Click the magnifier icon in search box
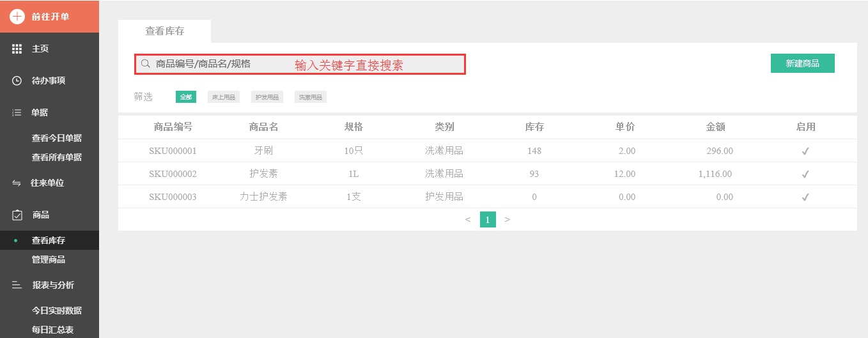The width and height of the screenshot is (868, 338). point(145,64)
